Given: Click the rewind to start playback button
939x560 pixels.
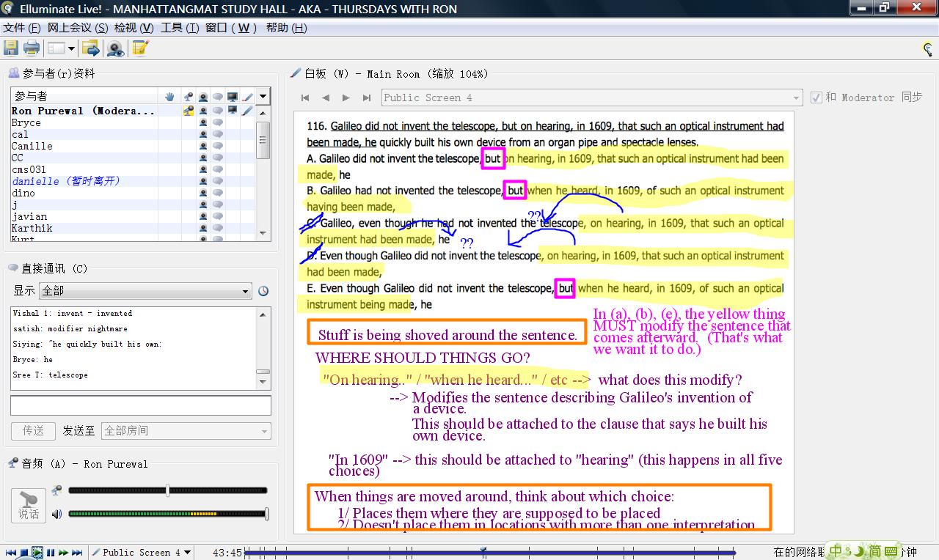Looking at the screenshot, I should tap(11, 553).
